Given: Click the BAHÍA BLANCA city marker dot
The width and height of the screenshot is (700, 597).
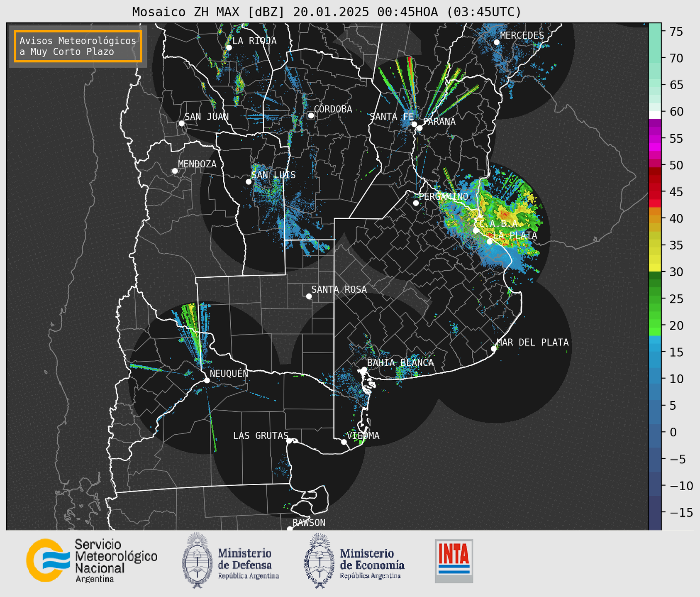Looking at the screenshot, I should click(364, 369).
